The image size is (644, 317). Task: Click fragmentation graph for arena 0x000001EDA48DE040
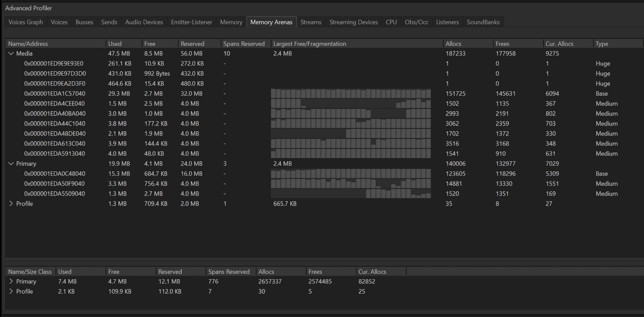tap(351, 134)
